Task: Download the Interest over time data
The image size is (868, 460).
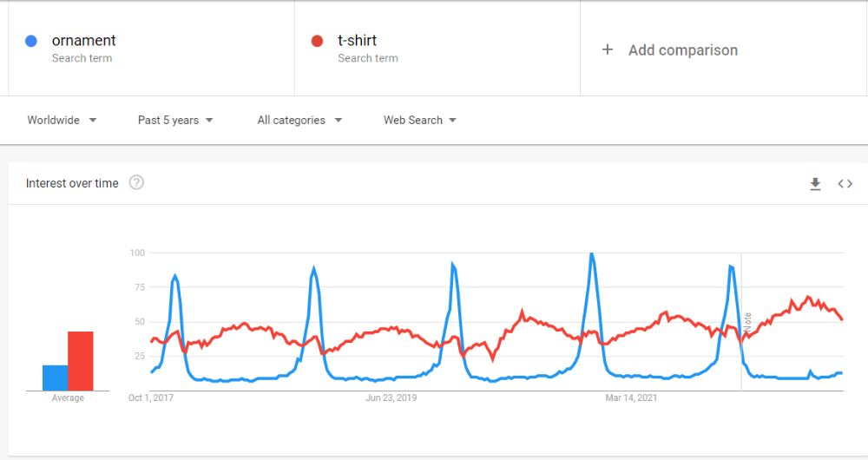Action: (x=815, y=184)
